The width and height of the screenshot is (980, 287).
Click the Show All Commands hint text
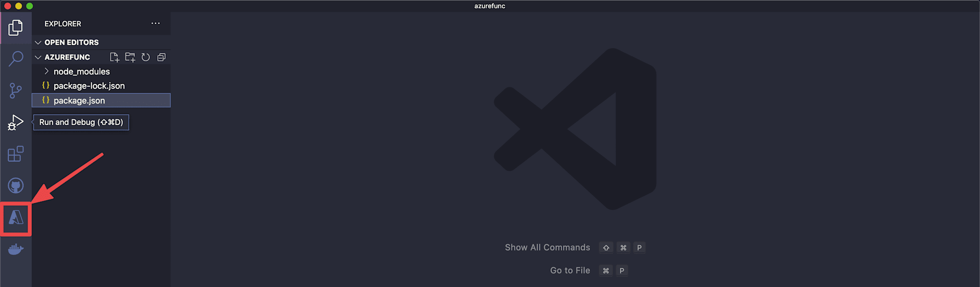pyautogui.click(x=547, y=248)
